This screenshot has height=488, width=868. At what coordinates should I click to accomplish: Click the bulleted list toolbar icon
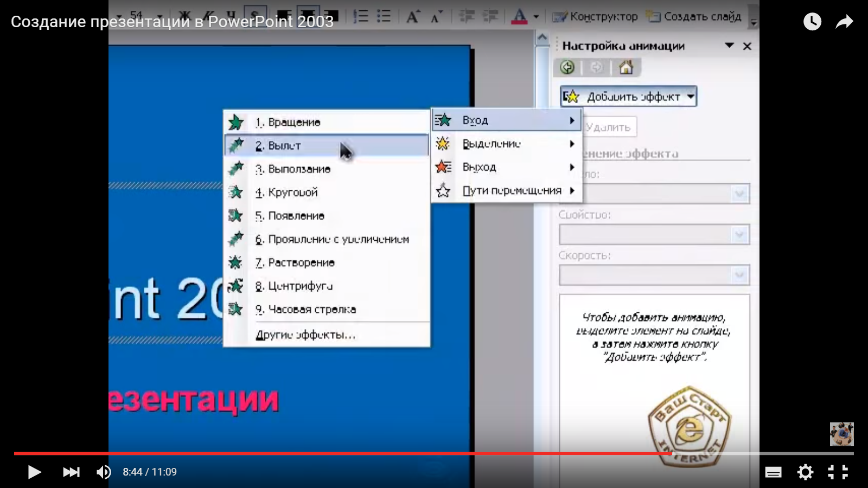point(384,16)
